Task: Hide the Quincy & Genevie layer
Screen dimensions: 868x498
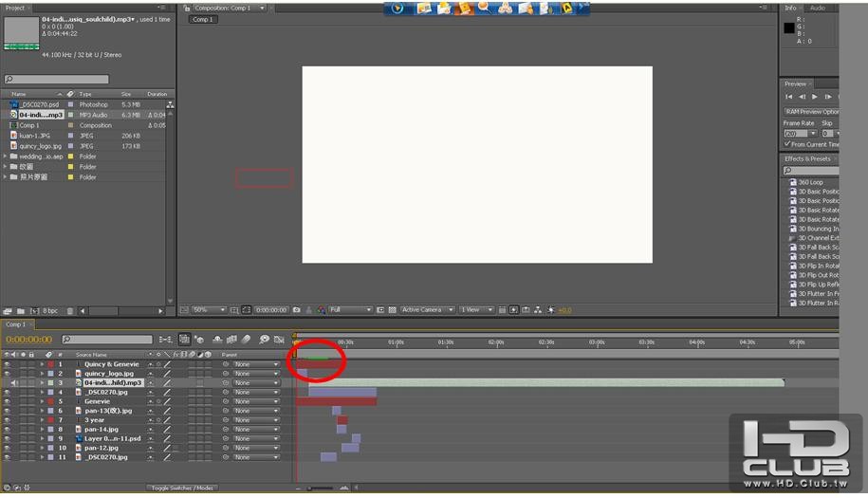Action: tap(7, 364)
